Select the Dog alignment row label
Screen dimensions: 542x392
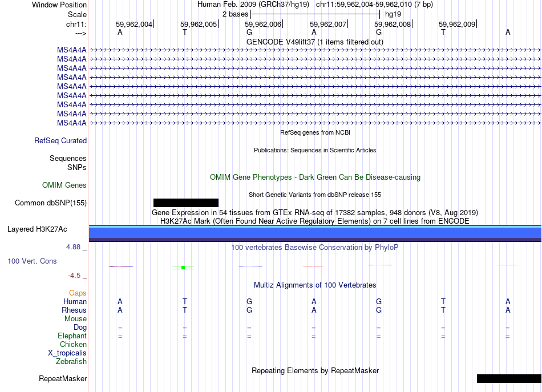[x=80, y=328]
